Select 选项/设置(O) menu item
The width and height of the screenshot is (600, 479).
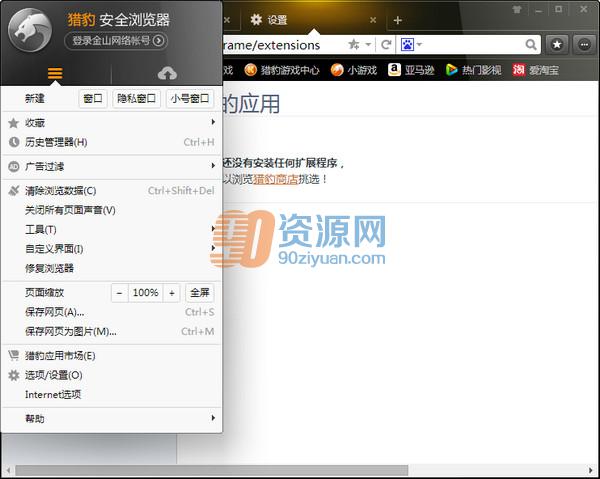[x=111, y=375]
